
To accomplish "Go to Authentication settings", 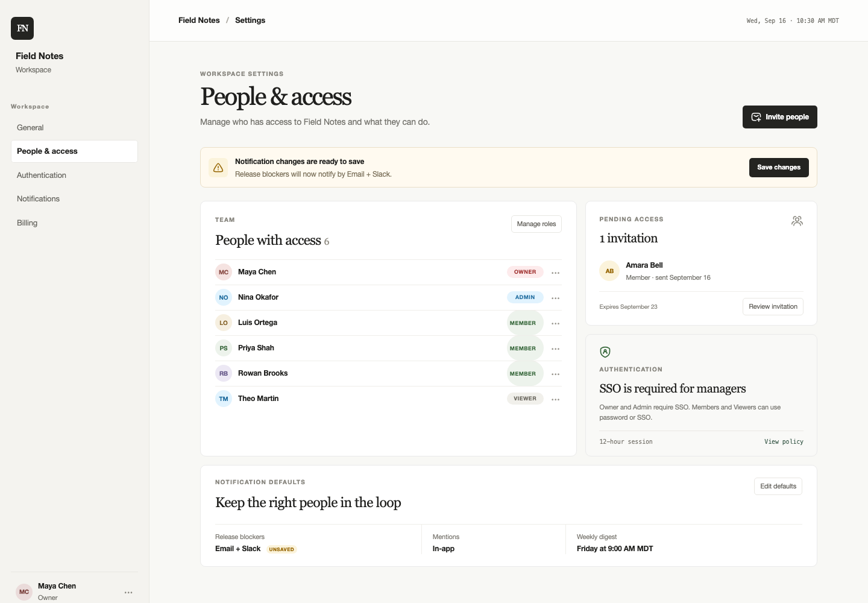I will click(x=74, y=175).
